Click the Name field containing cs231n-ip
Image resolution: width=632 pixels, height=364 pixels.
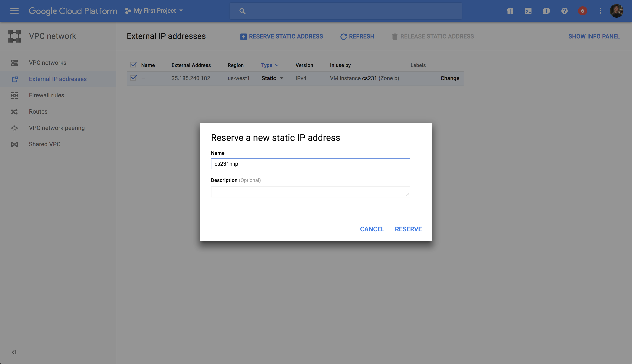click(310, 164)
